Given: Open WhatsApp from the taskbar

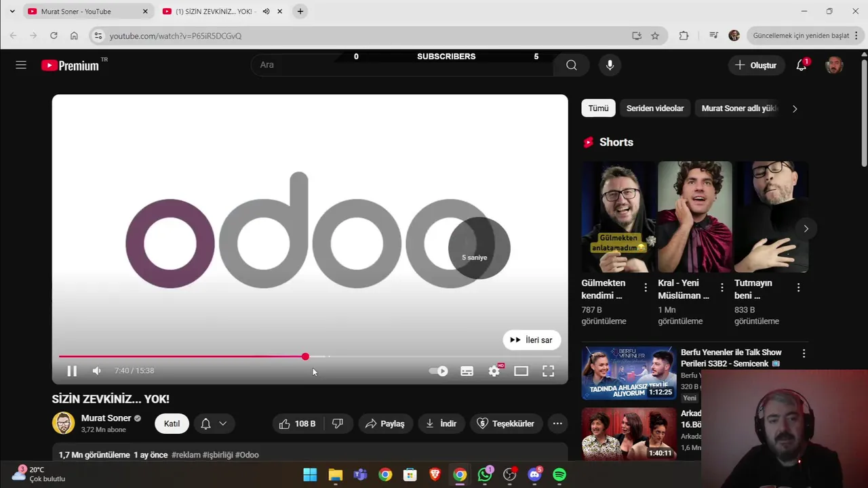Looking at the screenshot, I should (485, 474).
